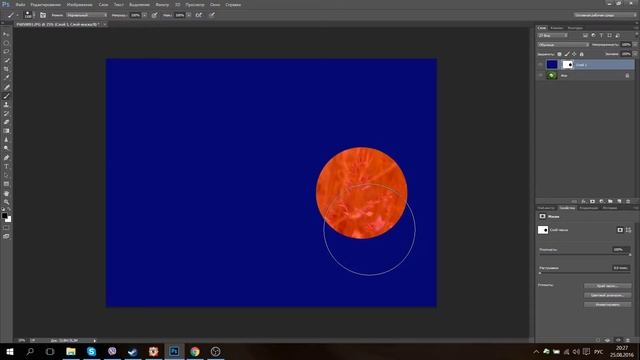The height and width of the screenshot is (360, 640).
Task: Open the Brush panel toggle in options bar
Action: click(x=43, y=15)
